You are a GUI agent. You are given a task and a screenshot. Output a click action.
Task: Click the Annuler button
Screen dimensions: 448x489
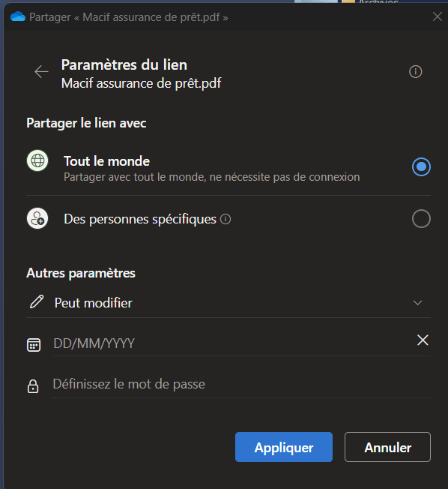pos(387,447)
